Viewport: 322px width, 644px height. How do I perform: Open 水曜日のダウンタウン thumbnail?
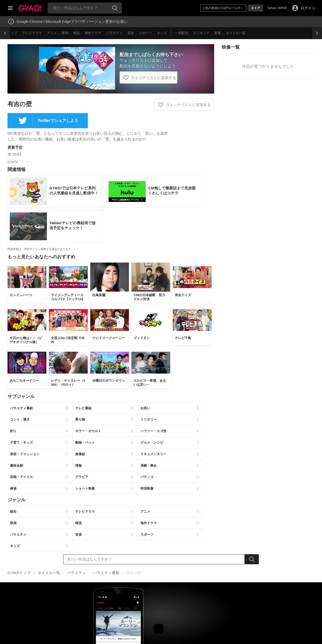[110, 363]
